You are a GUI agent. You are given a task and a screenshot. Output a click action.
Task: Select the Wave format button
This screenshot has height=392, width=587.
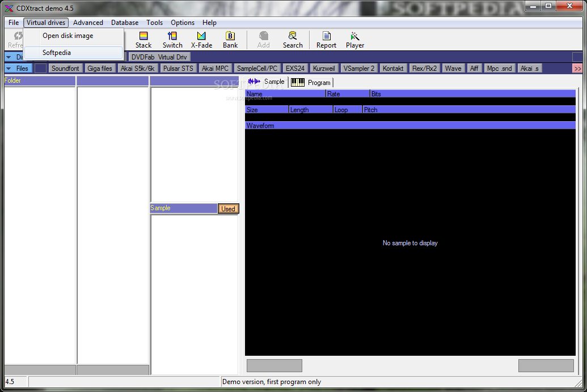[453, 69]
